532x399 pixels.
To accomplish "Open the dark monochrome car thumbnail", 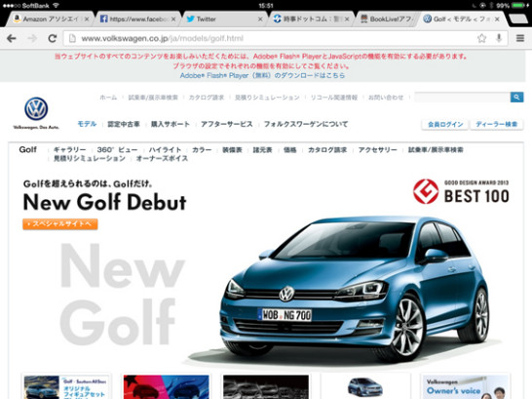I will coord(266,386).
